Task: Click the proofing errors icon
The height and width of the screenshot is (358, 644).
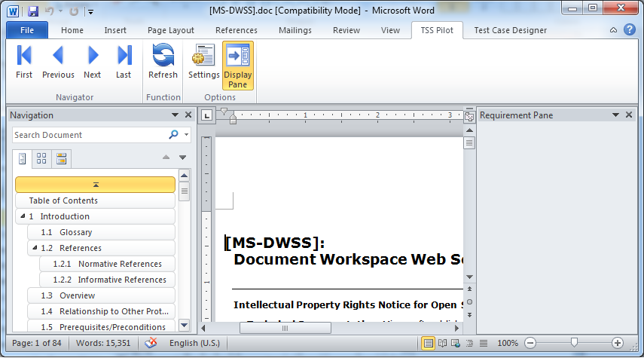Action: pyautogui.click(x=151, y=343)
